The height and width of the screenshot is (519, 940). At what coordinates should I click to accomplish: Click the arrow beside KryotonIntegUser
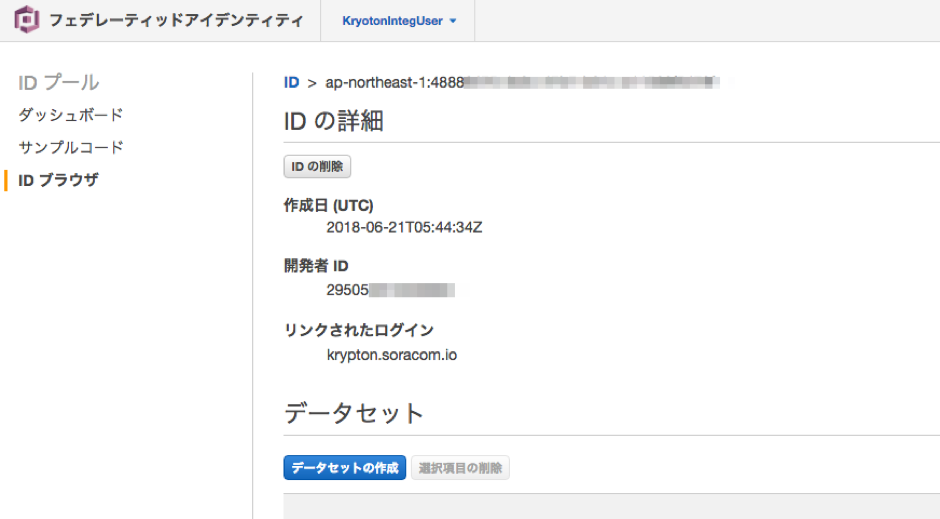point(453,21)
